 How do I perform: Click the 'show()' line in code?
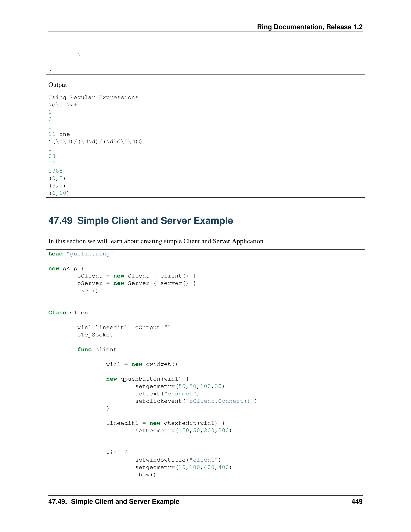click(x=145, y=475)
